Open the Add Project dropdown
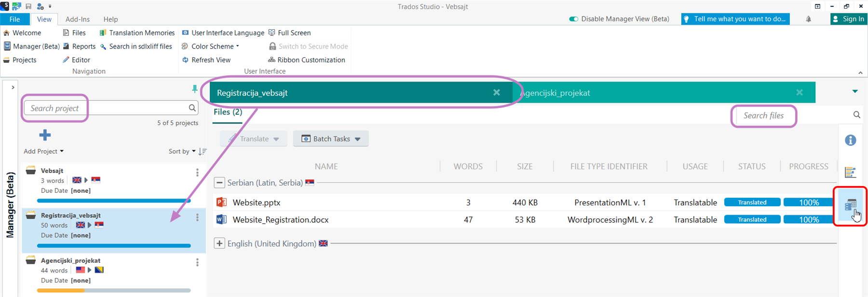 click(43, 151)
